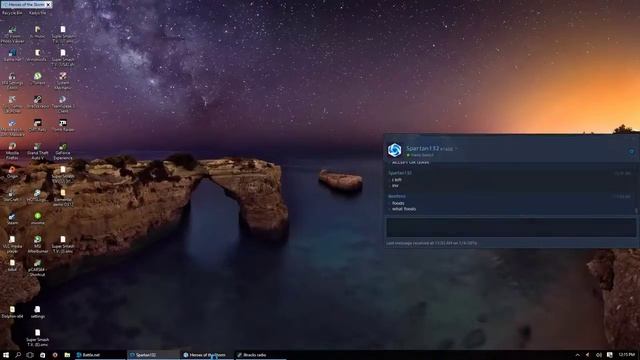This screenshot has height=360, width=640.
Task: Open the taskbar clock and calendar
Action: point(627,355)
